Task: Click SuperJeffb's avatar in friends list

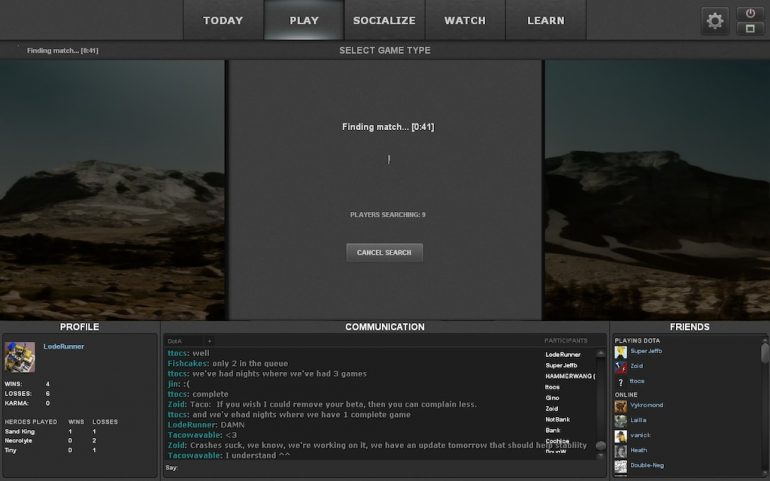Action: [x=621, y=351]
